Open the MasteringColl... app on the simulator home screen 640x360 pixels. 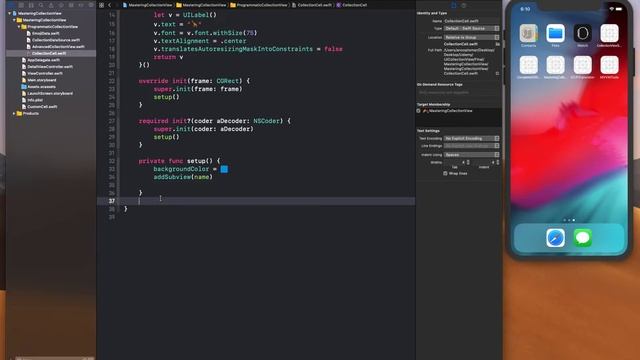555,65
